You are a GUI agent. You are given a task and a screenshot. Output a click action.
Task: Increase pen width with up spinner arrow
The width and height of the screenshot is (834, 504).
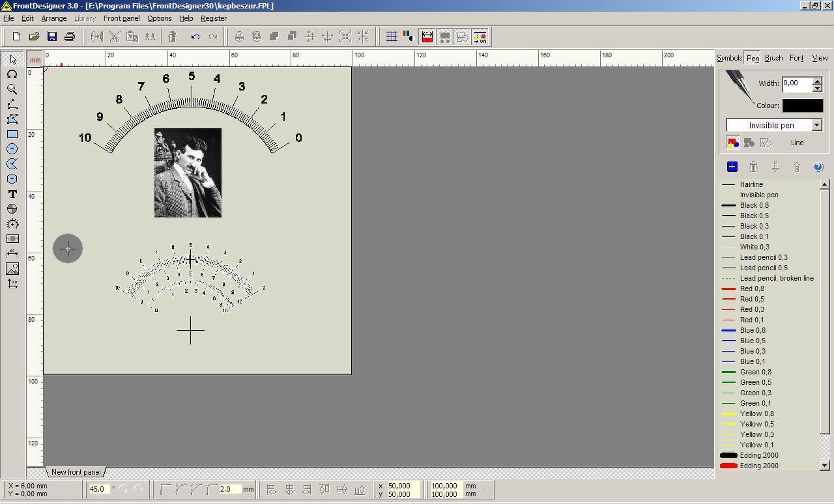[817, 80]
